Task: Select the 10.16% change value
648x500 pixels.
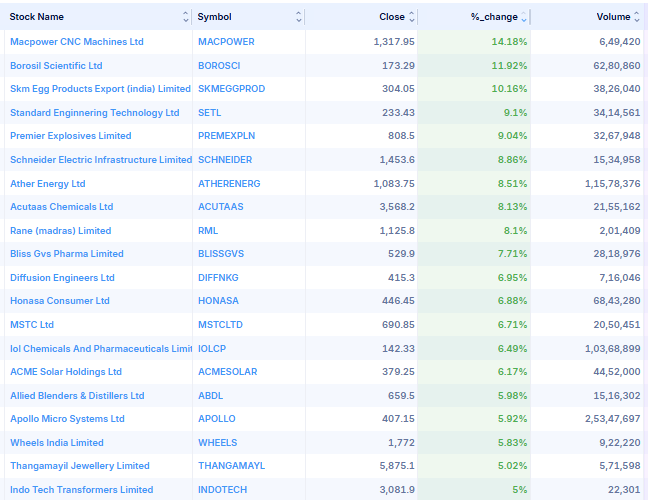Action: coord(509,89)
